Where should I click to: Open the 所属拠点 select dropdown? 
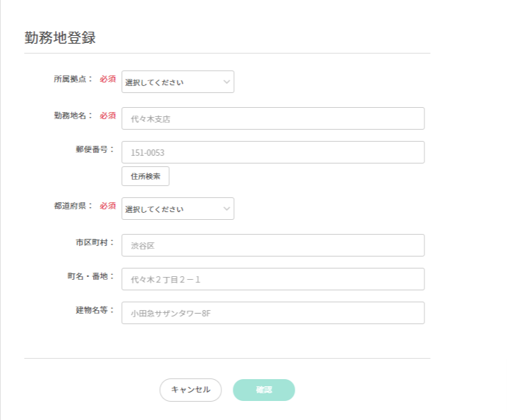pyautogui.click(x=177, y=82)
